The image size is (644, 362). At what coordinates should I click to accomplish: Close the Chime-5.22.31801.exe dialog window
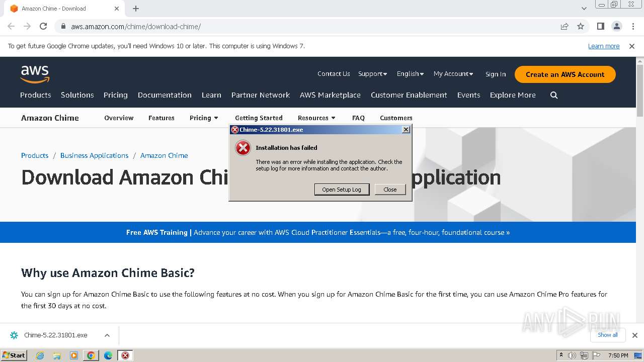point(406,130)
